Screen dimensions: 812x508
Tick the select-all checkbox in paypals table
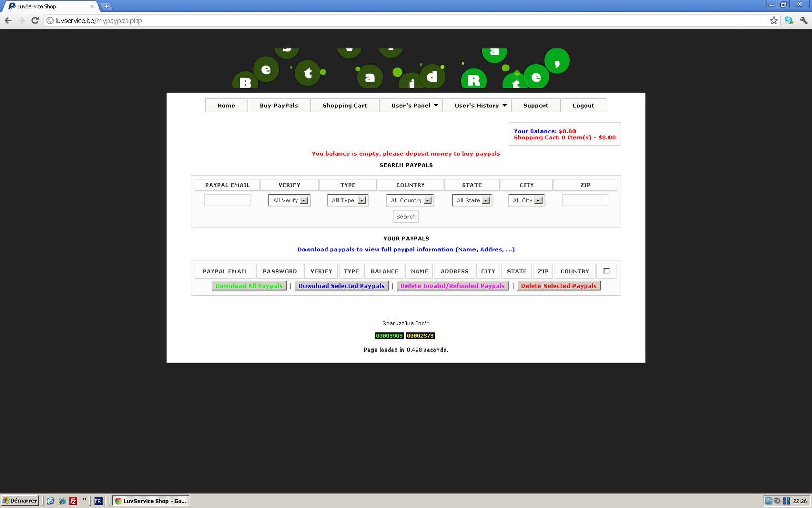tap(606, 271)
